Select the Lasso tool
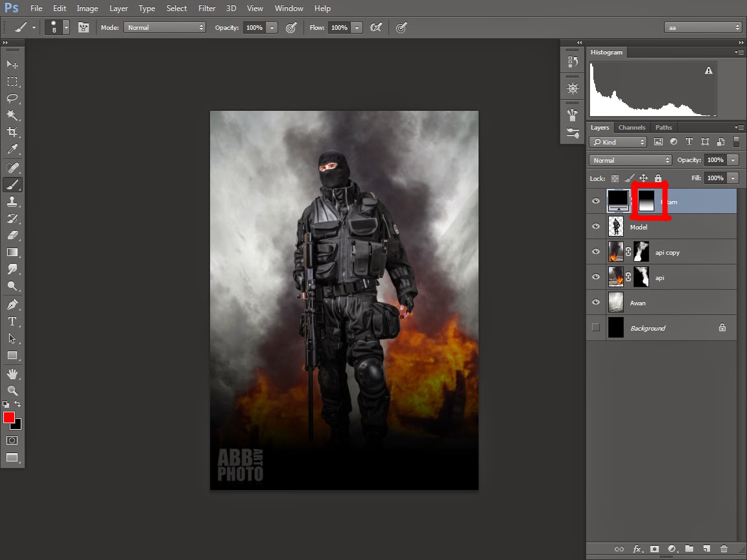This screenshot has width=747, height=560. (12, 99)
